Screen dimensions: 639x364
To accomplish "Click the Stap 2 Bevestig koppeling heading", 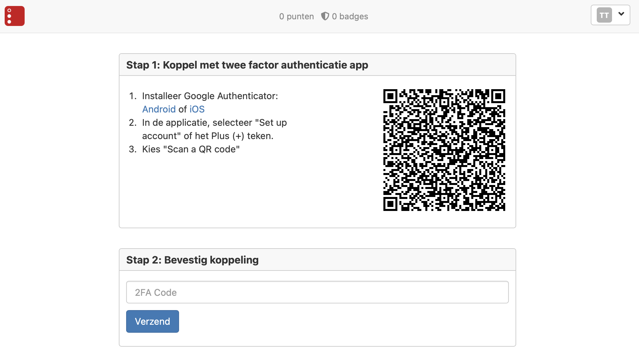I will pyautogui.click(x=192, y=260).
